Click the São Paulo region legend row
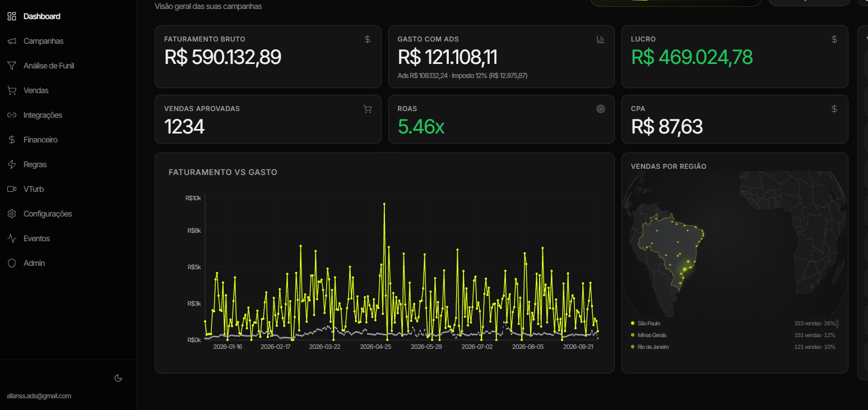The image size is (868, 410). [x=733, y=324]
